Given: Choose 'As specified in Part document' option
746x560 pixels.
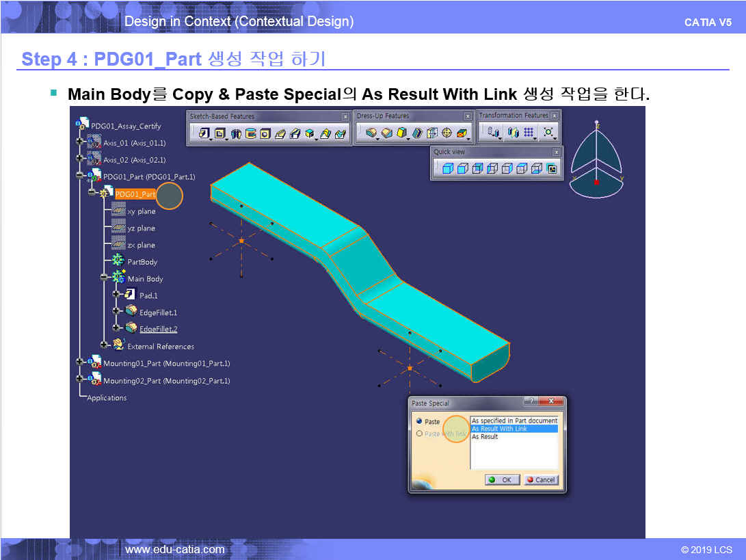Looking at the screenshot, I should [514, 421].
